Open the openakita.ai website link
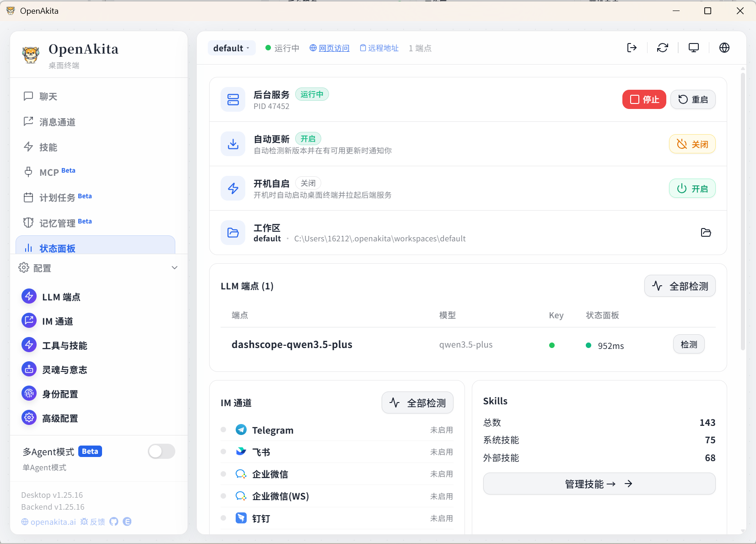This screenshot has height=544, width=756. tap(49, 522)
